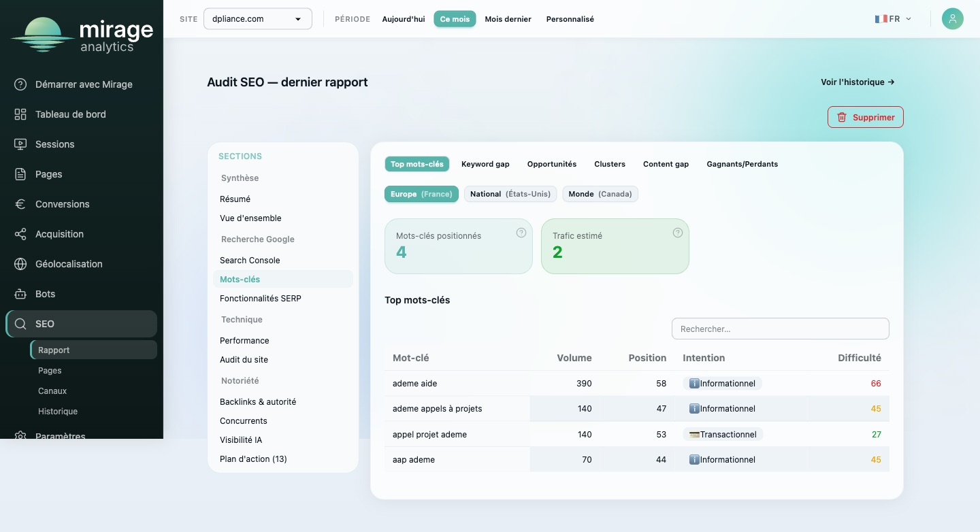Go to Search Console section

(282, 260)
